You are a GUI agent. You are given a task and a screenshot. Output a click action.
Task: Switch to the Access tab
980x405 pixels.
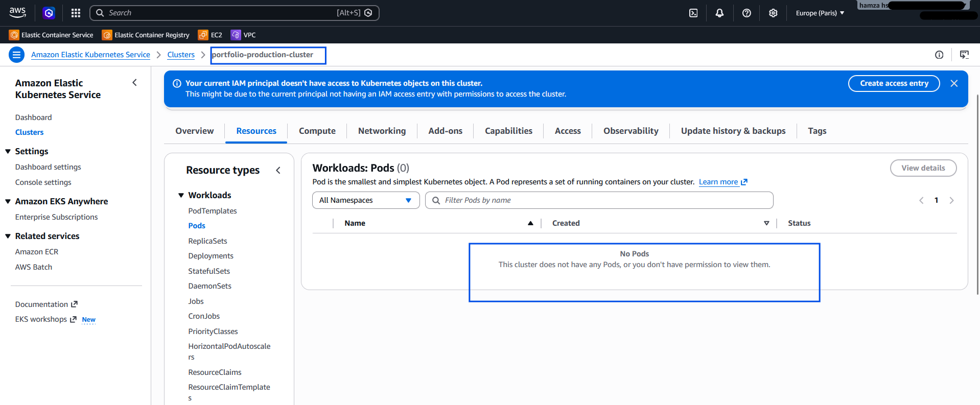(568, 131)
